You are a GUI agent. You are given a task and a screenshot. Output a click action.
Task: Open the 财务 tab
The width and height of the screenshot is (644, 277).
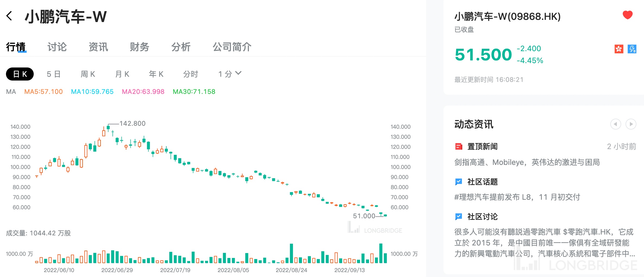[x=140, y=47]
